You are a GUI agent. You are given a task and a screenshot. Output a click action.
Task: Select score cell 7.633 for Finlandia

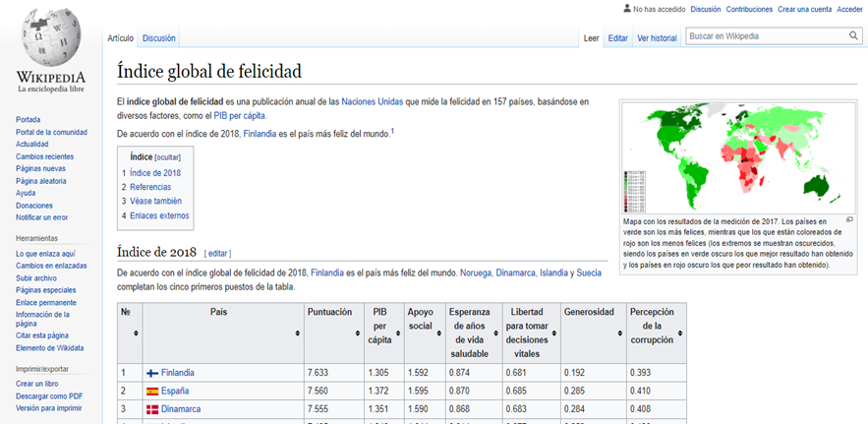point(334,373)
